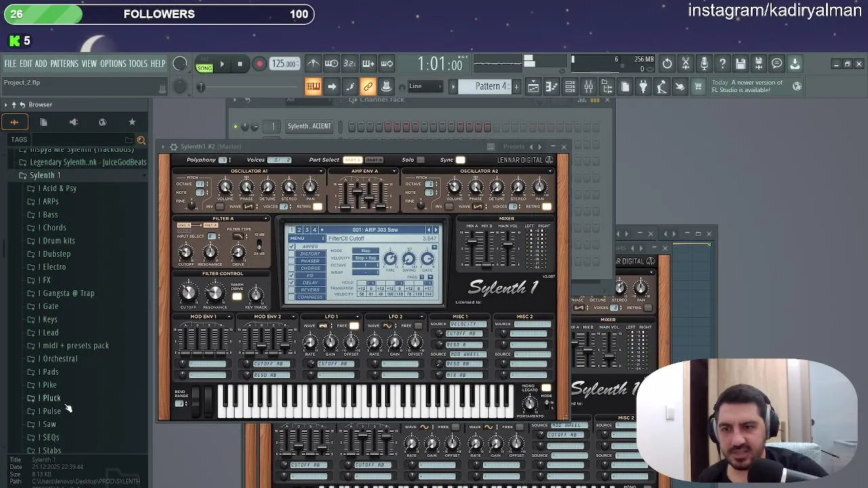Toggle the blend recording overdub icon
This screenshot has height=488, width=868.
[368, 64]
